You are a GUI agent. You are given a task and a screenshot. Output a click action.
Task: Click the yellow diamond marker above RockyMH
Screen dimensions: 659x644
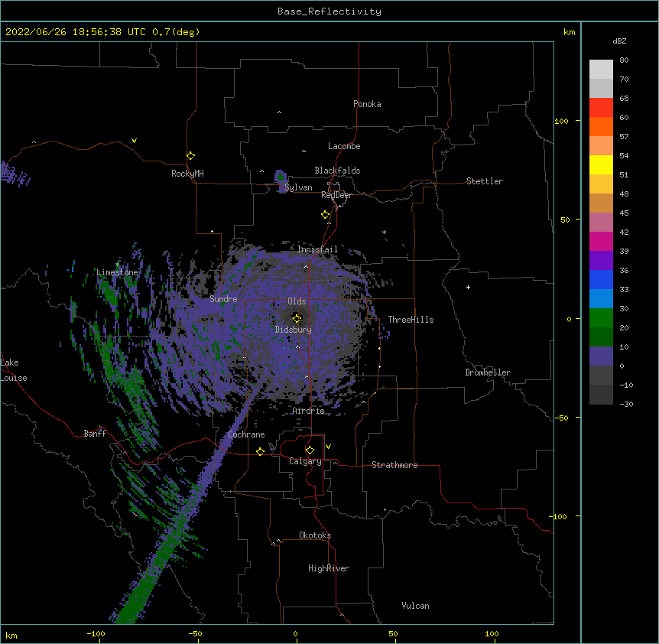190,155
